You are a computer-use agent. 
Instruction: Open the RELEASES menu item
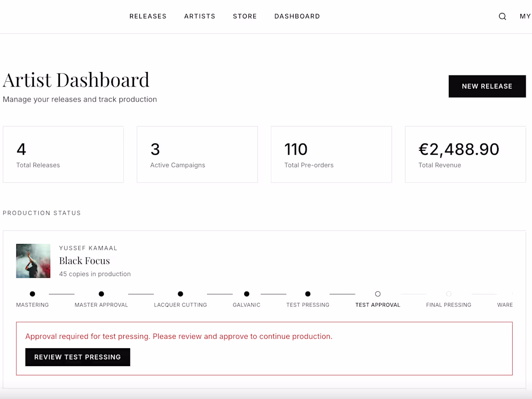pyautogui.click(x=148, y=16)
